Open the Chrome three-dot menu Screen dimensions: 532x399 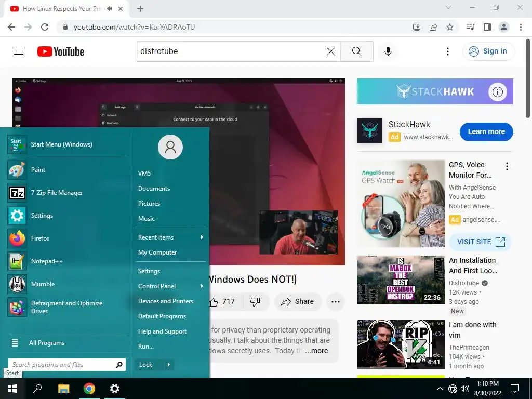click(521, 27)
